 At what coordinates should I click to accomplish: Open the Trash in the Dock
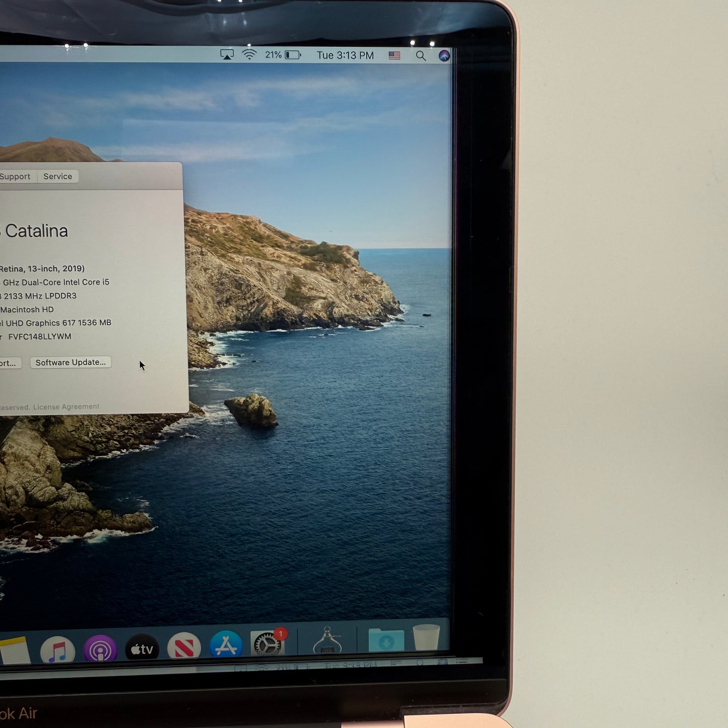pos(426,638)
